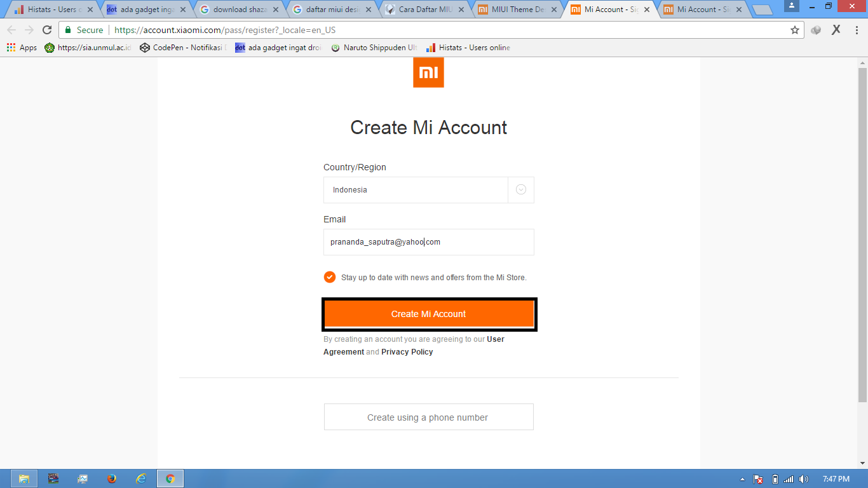Open the Chrome profile user icon

(x=792, y=6)
